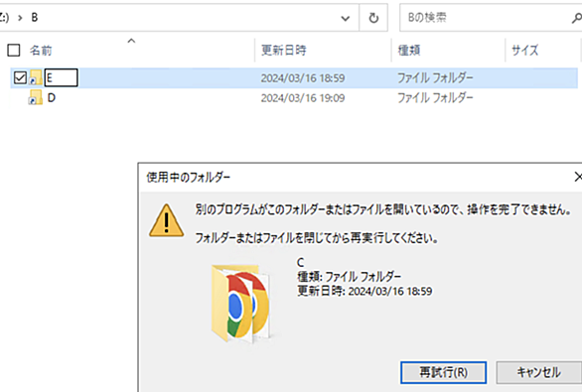Click the search magnifier icon

pyautogui.click(x=577, y=18)
